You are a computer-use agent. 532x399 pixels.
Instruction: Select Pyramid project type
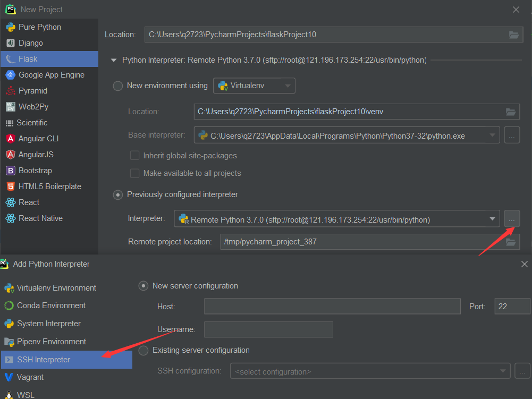click(49, 91)
